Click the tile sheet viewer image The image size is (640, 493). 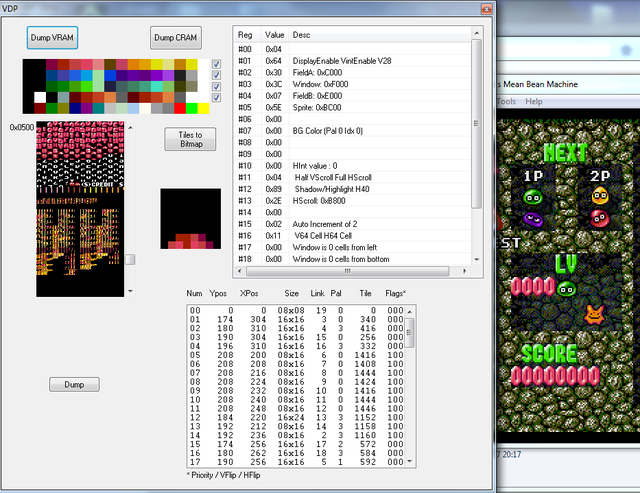(x=80, y=209)
